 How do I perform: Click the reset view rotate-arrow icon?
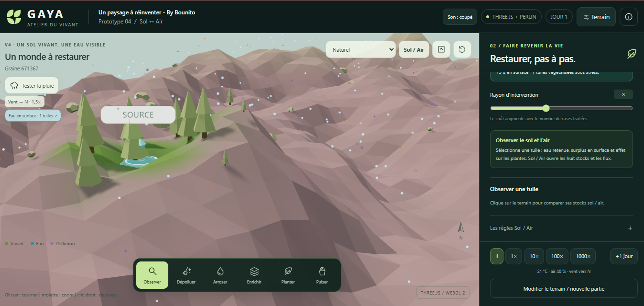click(462, 49)
